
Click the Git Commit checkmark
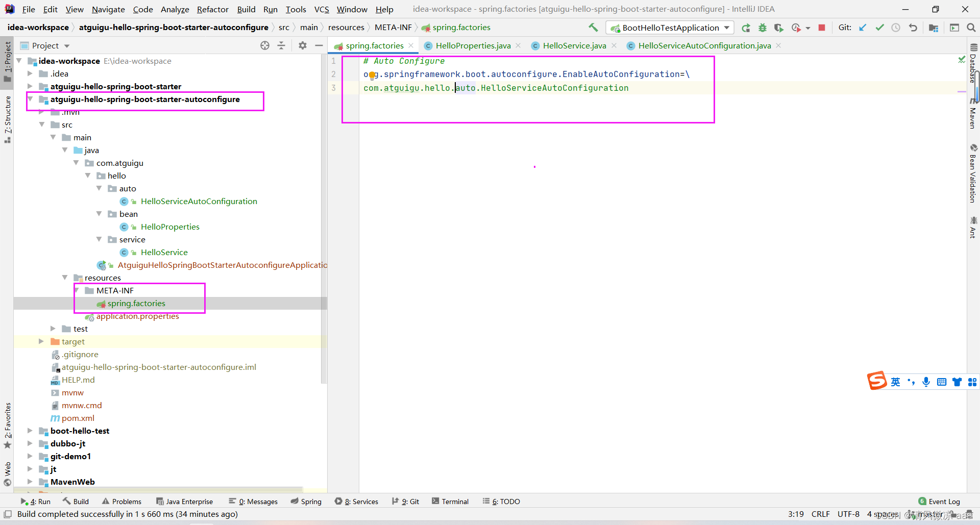879,28
